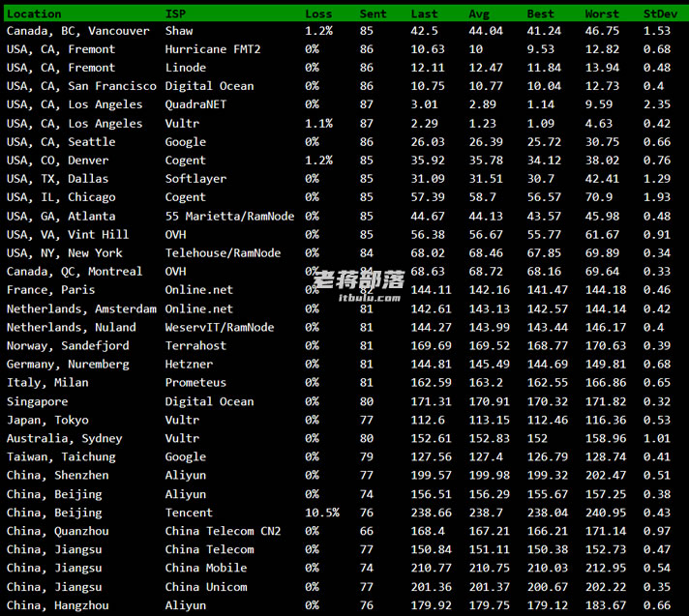Click the Sent column header
The width and height of the screenshot is (689, 616).
[x=374, y=15]
